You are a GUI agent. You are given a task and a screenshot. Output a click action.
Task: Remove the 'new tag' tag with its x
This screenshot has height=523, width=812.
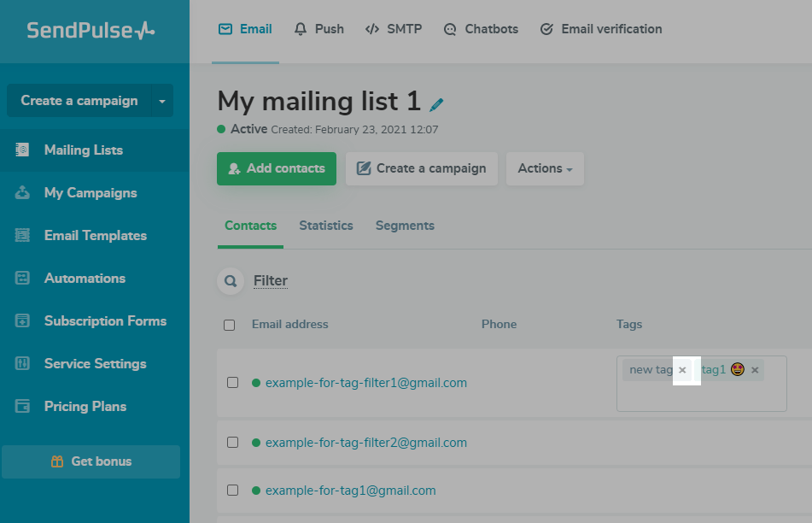tap(682, 370)
